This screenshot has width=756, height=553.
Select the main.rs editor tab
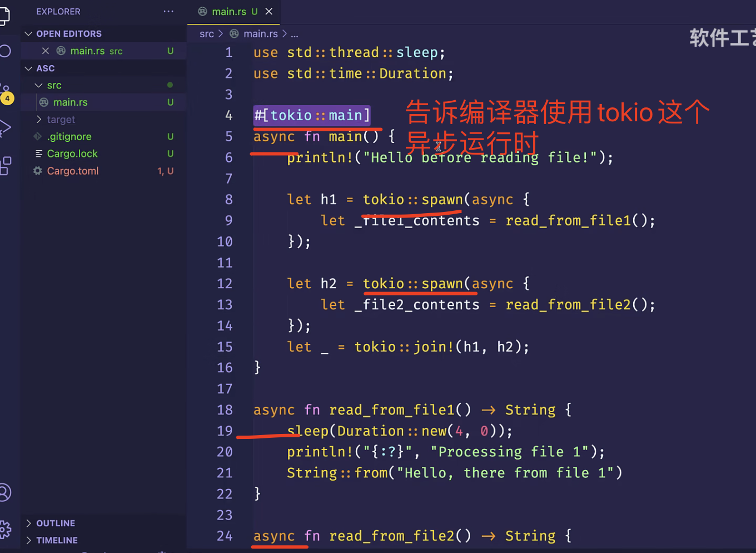coord(228,12)
